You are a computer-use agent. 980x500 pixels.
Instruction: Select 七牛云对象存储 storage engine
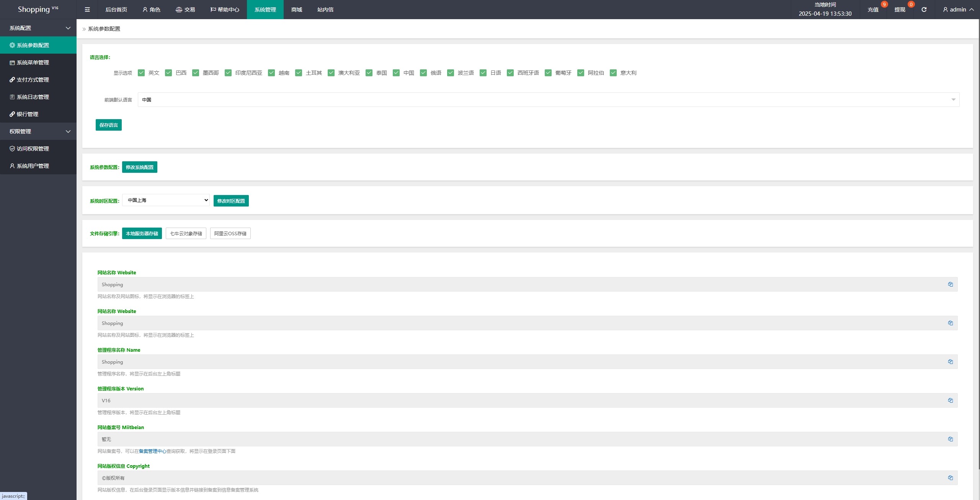pos(186,233)
